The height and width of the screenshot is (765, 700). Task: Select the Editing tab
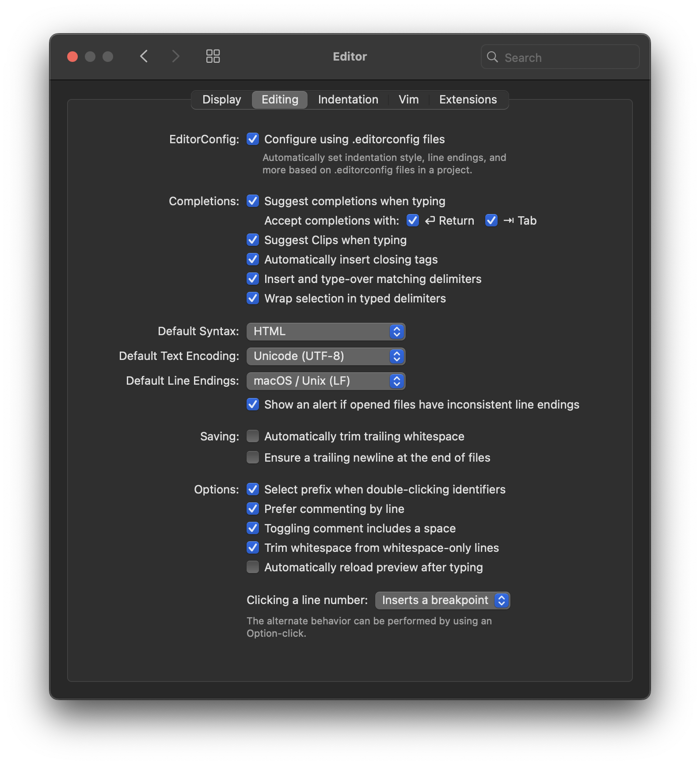(x=280, y=99)
